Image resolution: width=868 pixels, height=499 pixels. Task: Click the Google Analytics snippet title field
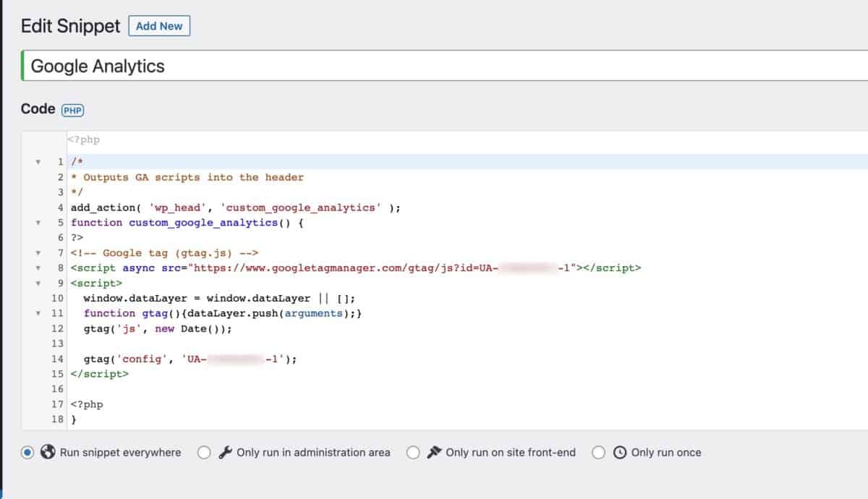(217, 66)
